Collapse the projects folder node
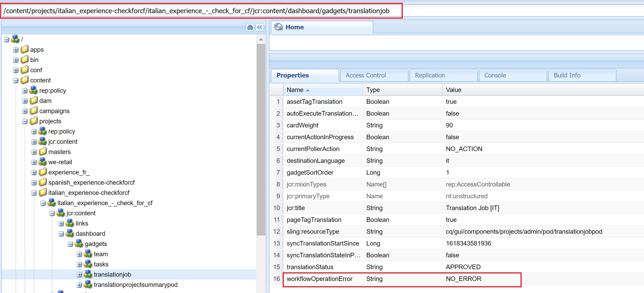 [25, 121]
